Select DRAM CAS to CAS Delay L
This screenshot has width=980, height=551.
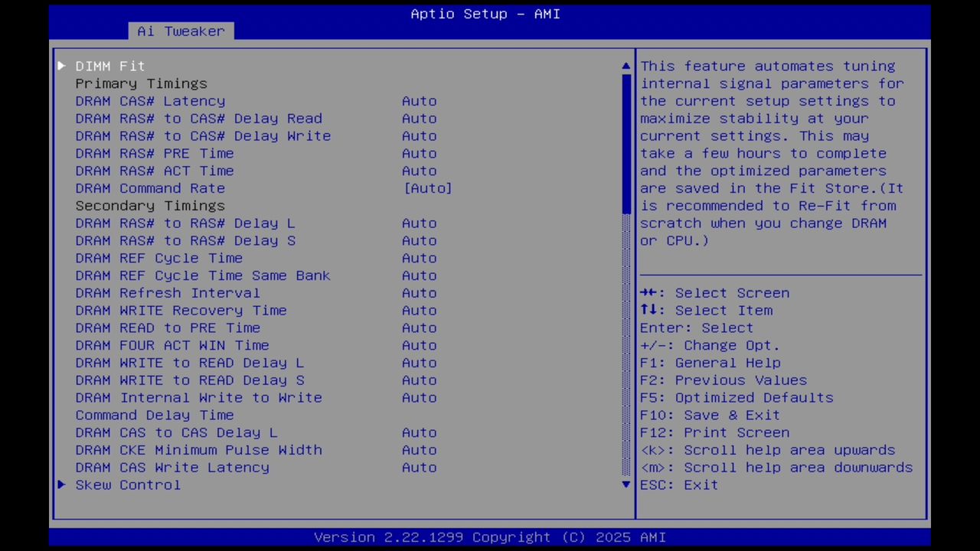click(x=230, y=432)
